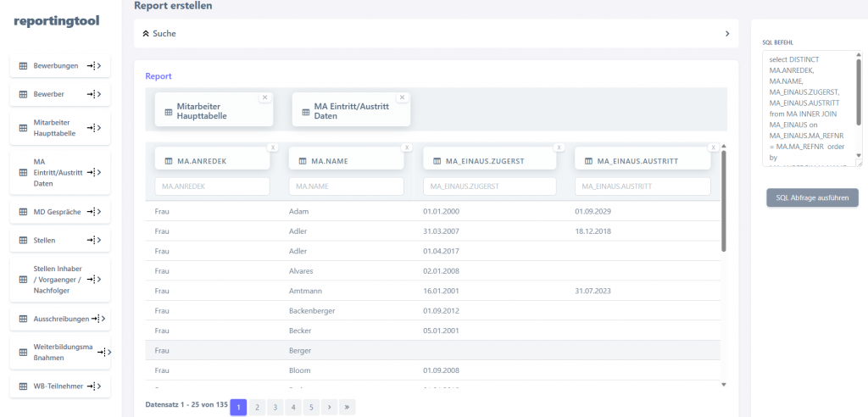Screen dimensions: 868x417
Task: Go to next page with single arrow
Action: (329, 407)
